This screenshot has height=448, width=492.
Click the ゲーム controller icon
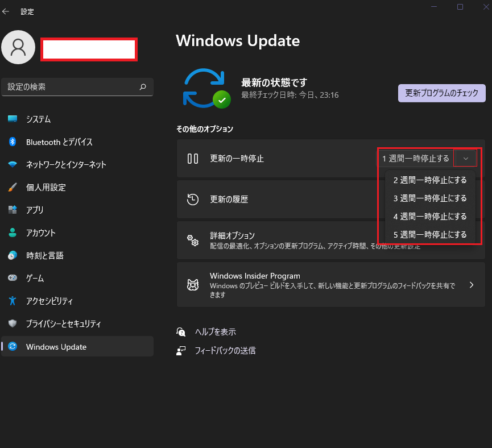(x=13, y=278)
